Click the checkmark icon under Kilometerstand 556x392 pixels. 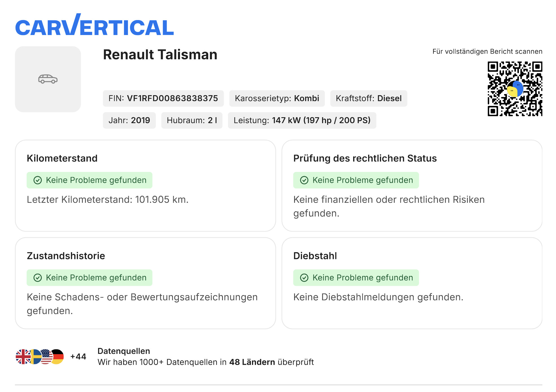38,180
